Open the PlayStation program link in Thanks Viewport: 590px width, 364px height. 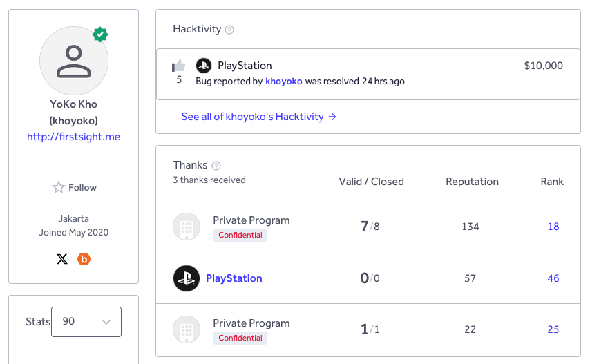click(234, 278)
